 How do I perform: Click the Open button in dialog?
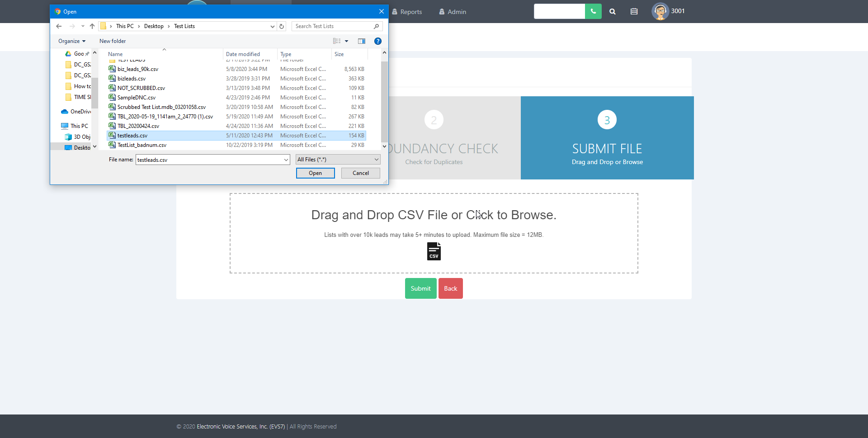click(x=316, y=173)
